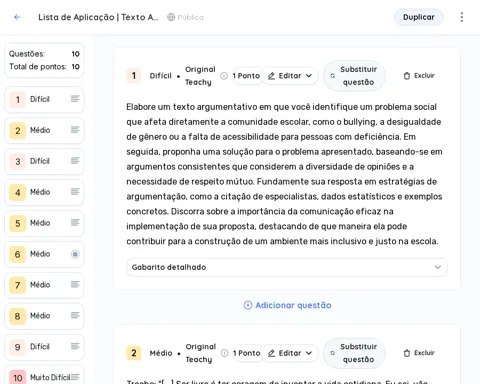
Task: Select question 7 Médio in sidebar
Action: [x=44, y=285]
